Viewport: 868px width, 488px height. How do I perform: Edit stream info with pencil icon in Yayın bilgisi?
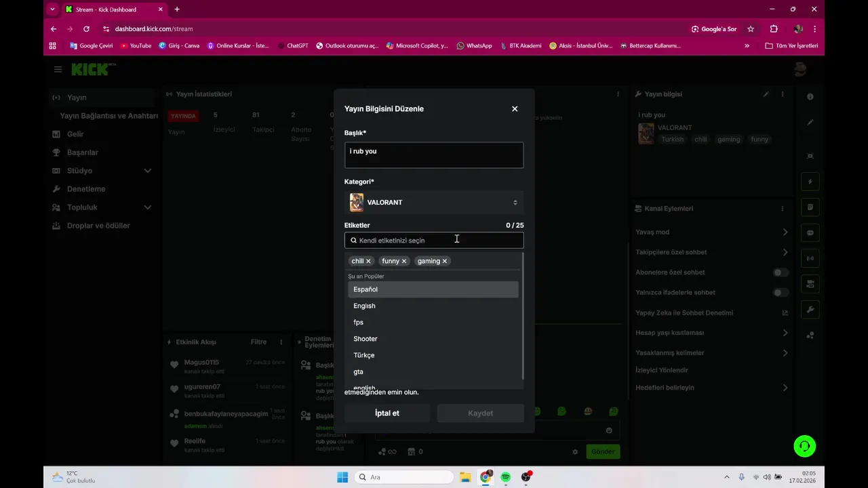(x=766, y=94)
